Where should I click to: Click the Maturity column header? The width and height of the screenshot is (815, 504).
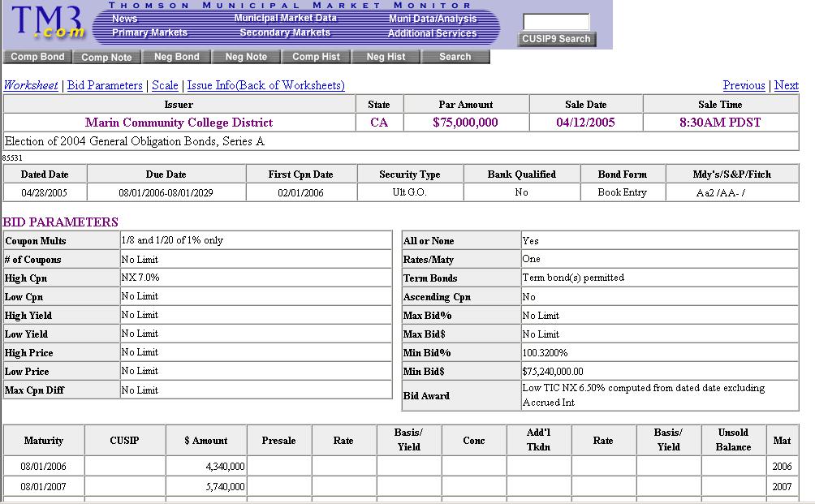tap(44, 441)
